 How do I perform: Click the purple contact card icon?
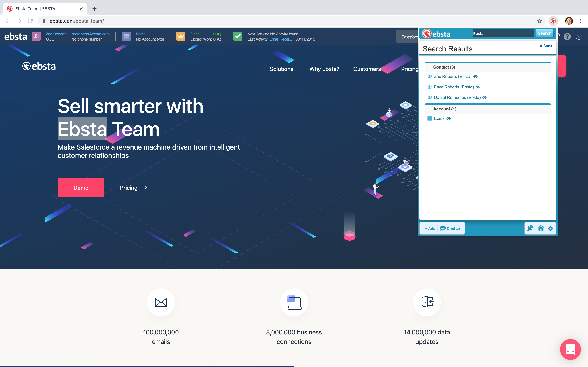click(36, 36)
